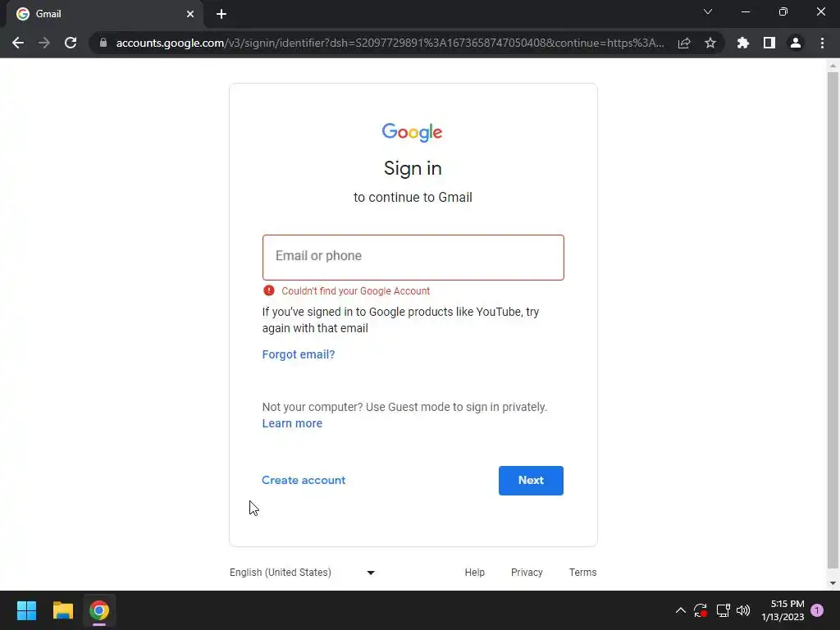Click the sync status tray icon
840x630 pixels.
pyautogui.click(x=701, y=610)
